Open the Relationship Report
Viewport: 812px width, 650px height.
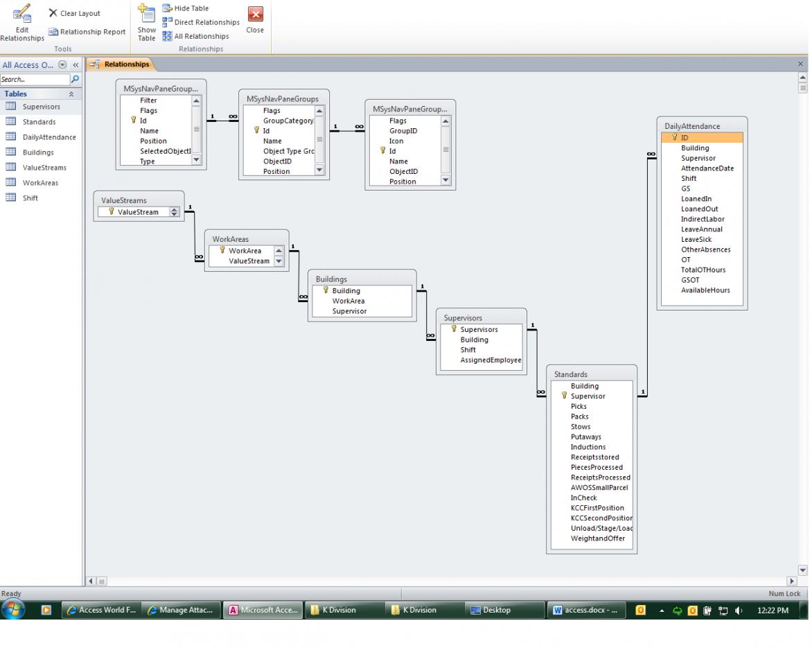point(87,32)
